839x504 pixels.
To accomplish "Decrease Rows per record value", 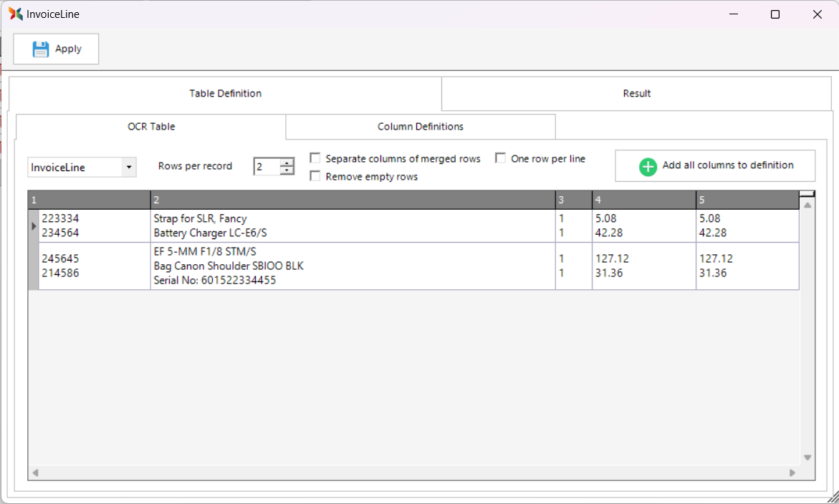I will 287,171.
